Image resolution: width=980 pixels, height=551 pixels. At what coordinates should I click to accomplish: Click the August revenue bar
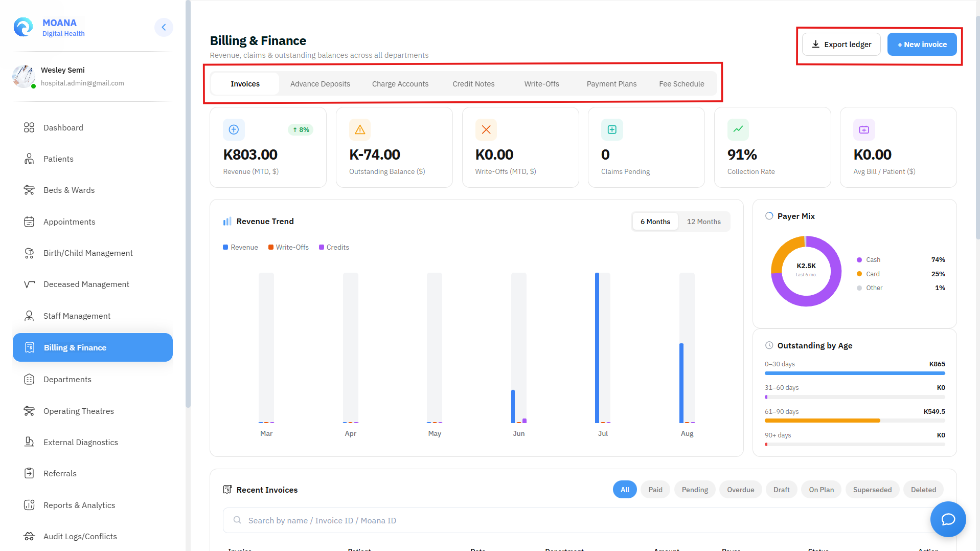click(681, 383)
